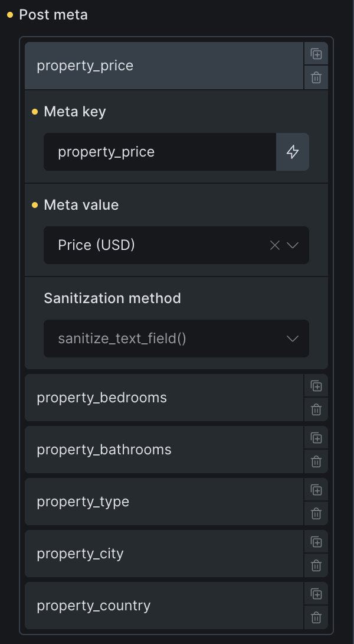Expand the property_city row
The width and height of the screenshot is (354, 644).
(x=164, y=554)
